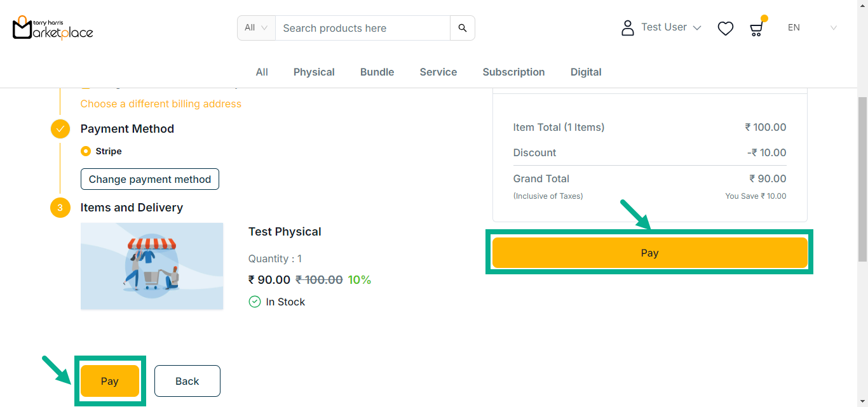Screen dimensions: 868x407
Task: Open the shopping cart icon
Action: point(756,29)
